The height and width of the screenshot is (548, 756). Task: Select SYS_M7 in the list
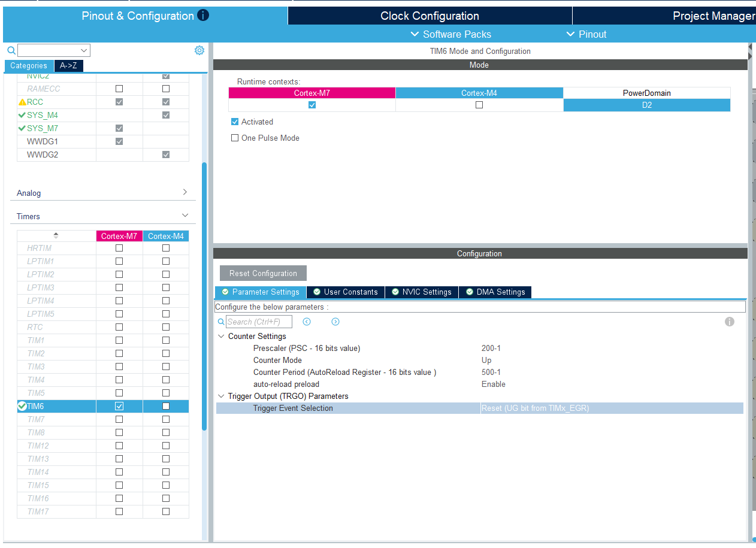43,128
